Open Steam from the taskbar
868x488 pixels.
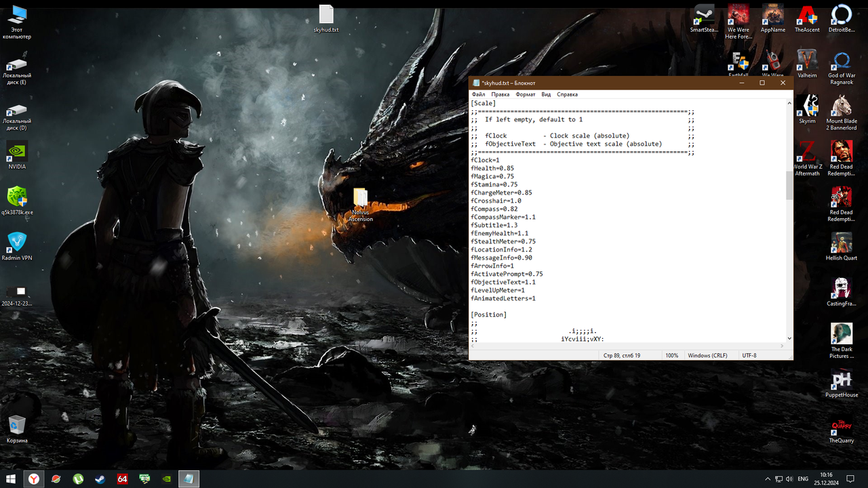pos(100,479)
